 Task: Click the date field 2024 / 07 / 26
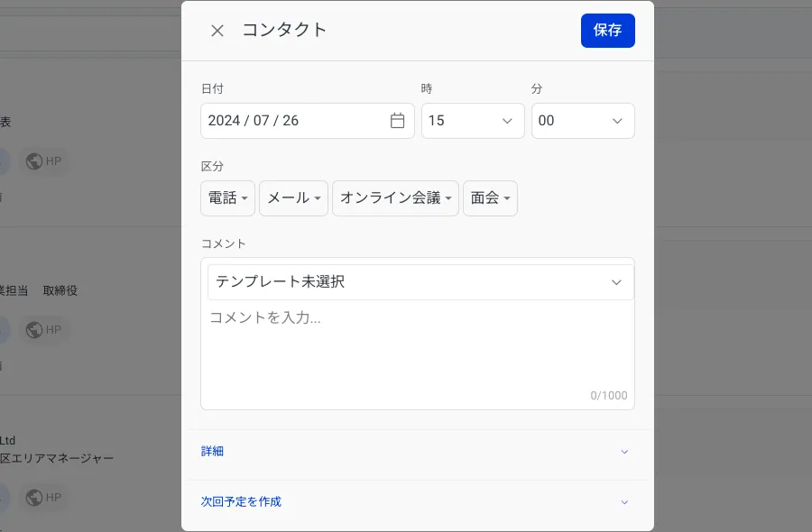(x=307, y=121)
